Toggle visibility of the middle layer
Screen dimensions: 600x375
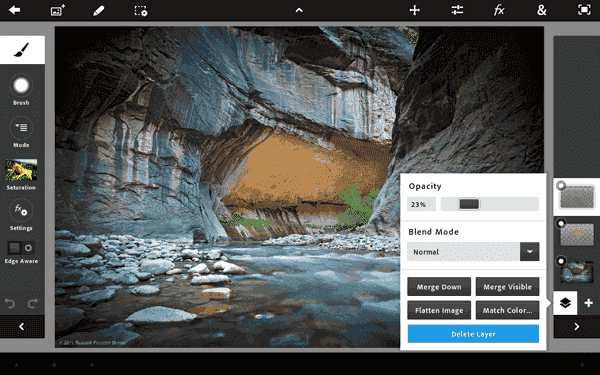(x=561, y=223)
